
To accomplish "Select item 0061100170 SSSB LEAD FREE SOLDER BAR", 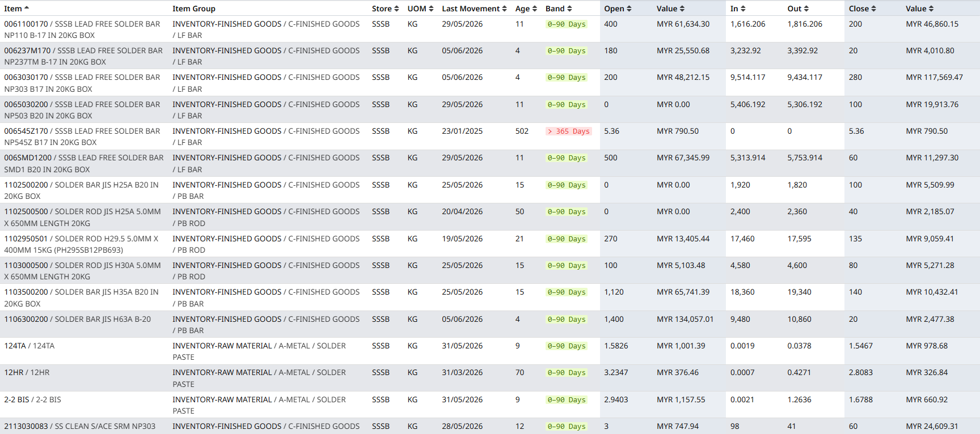I will pos(83,29).
